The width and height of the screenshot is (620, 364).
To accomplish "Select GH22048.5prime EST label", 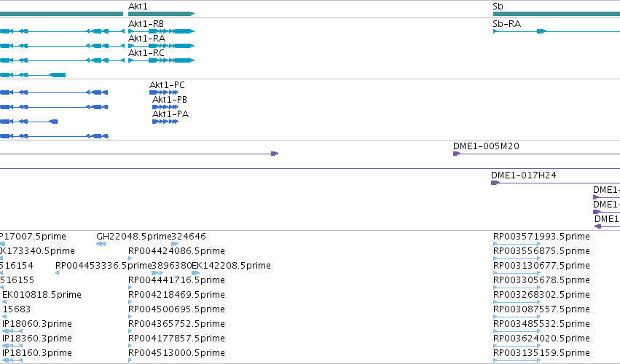I will click(133, 237).
